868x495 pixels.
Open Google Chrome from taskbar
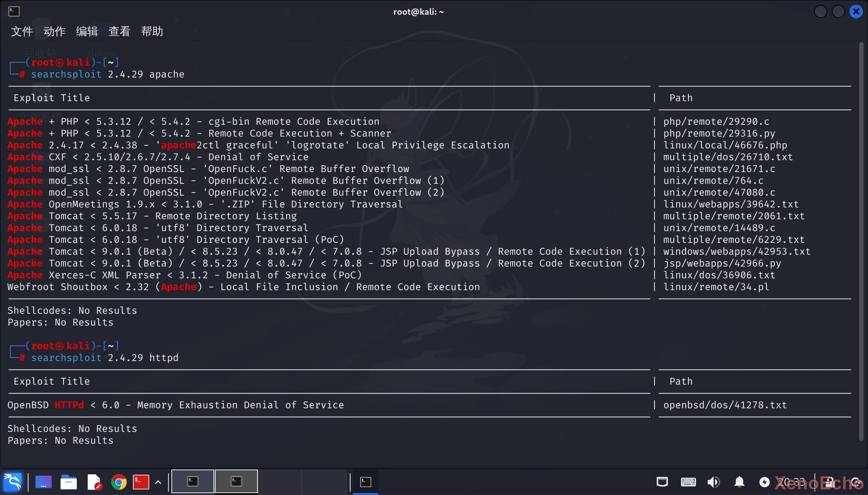tap(119, 482)
